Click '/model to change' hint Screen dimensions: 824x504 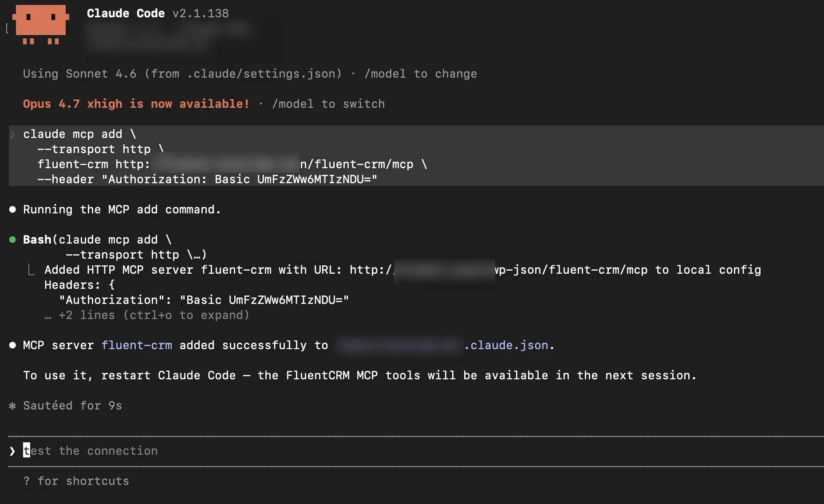point(421,74)
